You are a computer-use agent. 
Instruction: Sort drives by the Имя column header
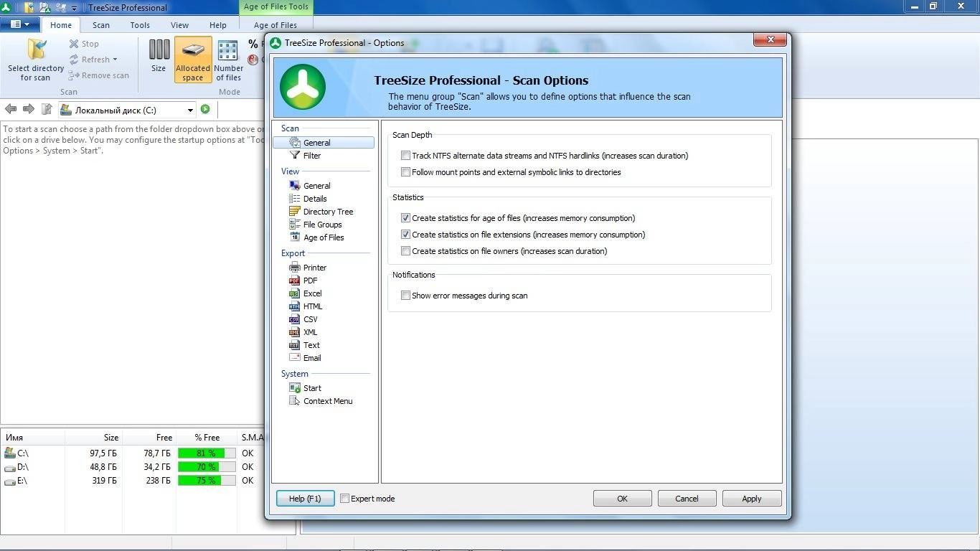click(33, 438)
